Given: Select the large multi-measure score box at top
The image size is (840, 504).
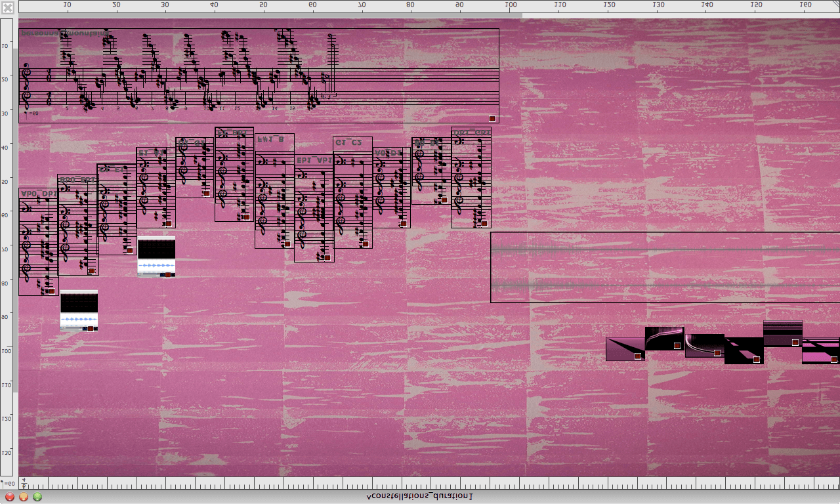Looking at the screenshot, I should tap(259, 75).
